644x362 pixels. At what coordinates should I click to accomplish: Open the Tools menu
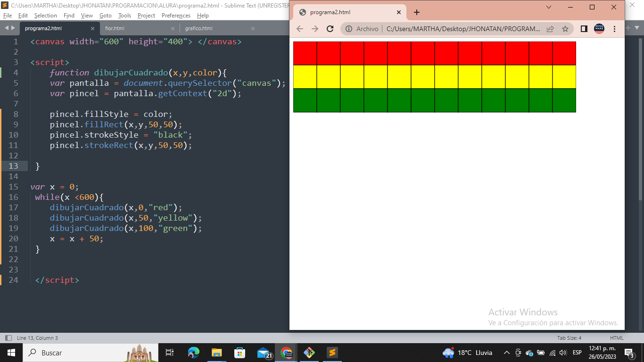pos(124,16)
